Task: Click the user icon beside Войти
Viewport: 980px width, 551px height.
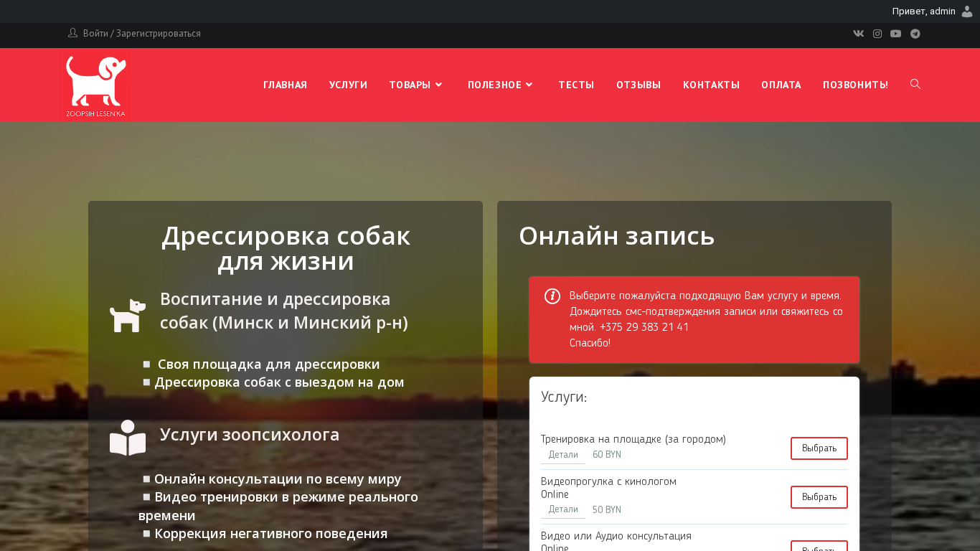Action: 72,33
